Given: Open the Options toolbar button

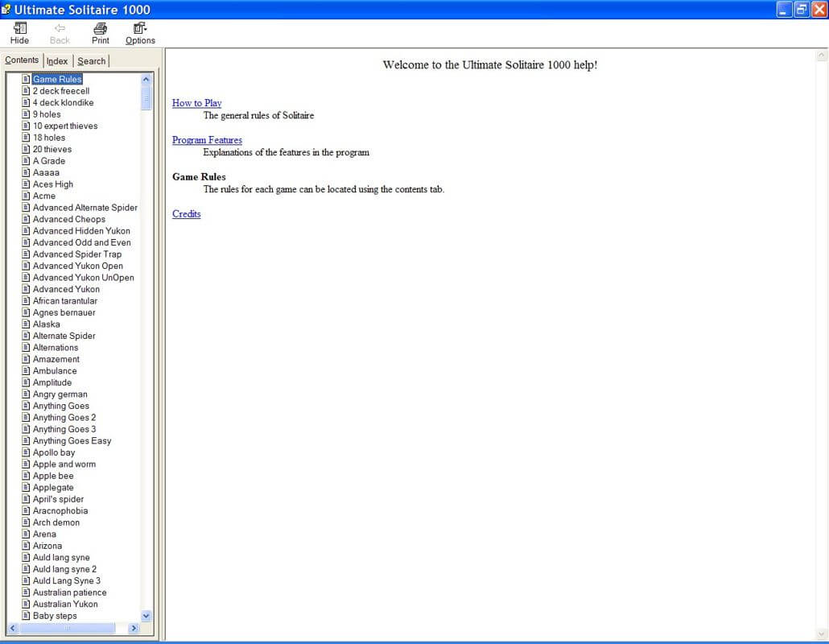Looking at the screenshot, I should [140, 33].
